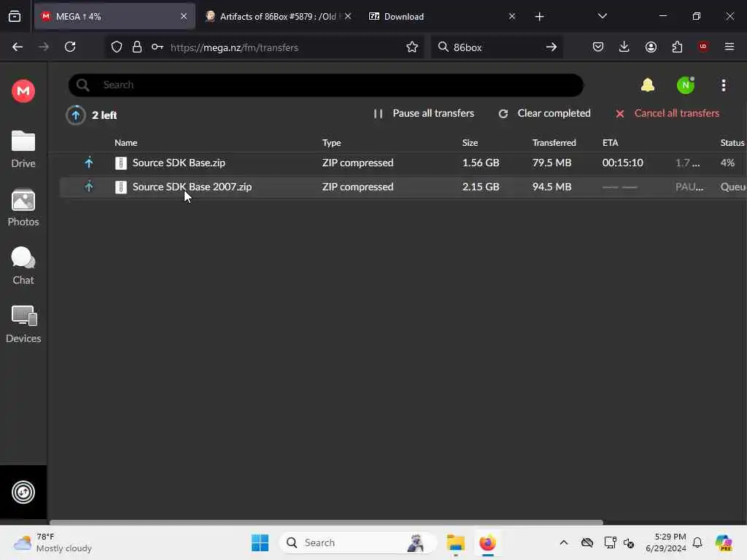The image size is (747, 560).
Task: Click upload arrow icon of Source SDK Base.zip
Action: (88, 163)
